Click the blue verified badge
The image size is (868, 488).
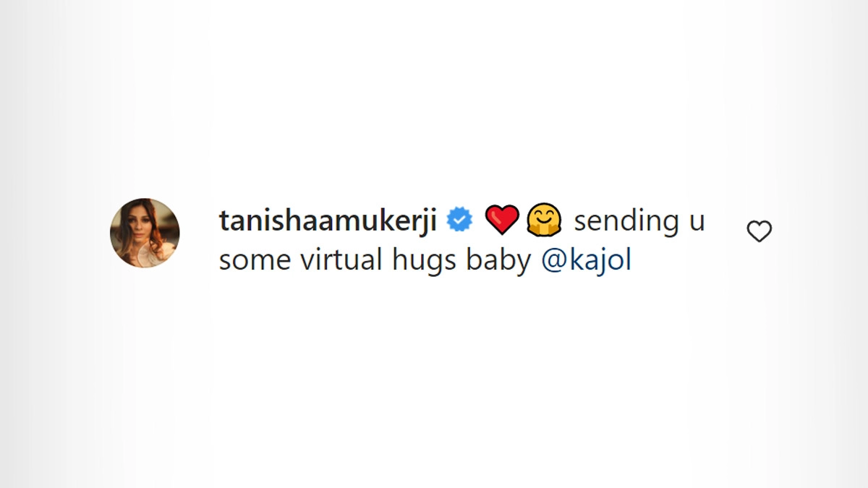pos(459,221)
